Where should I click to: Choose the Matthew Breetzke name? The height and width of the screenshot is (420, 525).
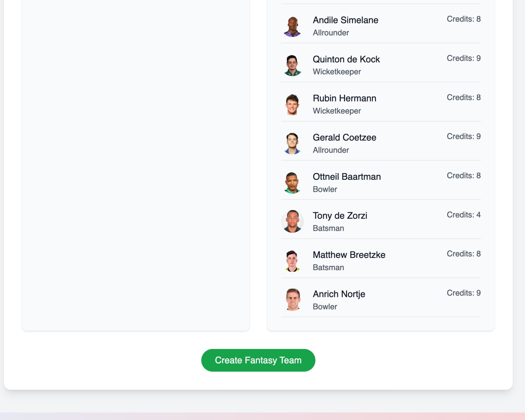click(349, 255)
